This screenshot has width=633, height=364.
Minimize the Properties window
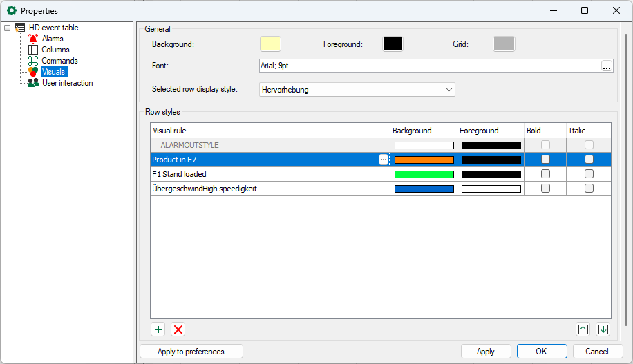(554, 10)
